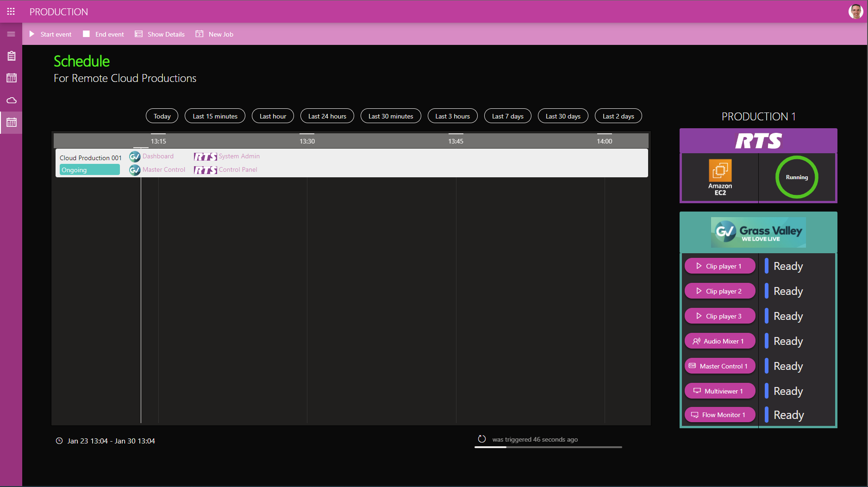Click the Show Details list icon
868x487 pixels.
click(138, 34)
